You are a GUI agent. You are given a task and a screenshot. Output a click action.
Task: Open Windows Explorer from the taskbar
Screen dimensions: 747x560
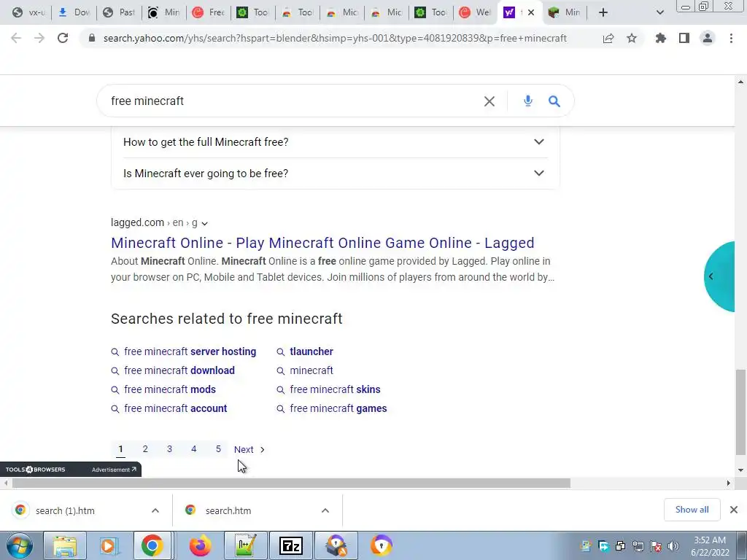click(65, 545)
